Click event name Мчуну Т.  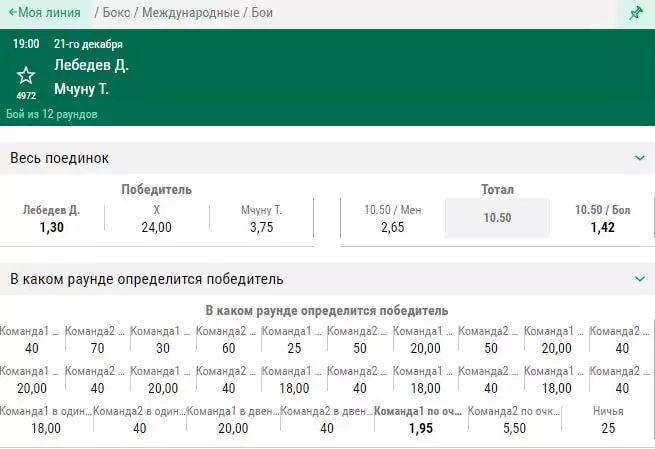(81, 89)
